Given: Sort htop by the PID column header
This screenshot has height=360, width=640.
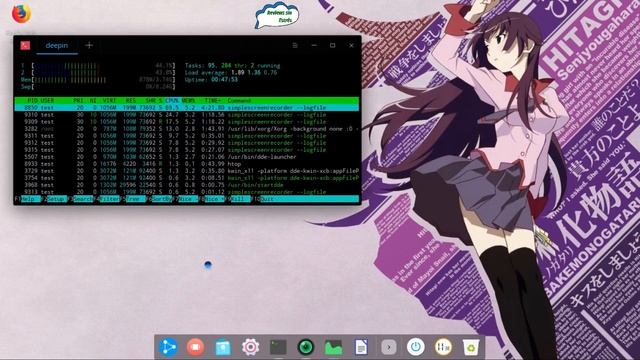Looking at the screenshot, I should tap(32, 100).
